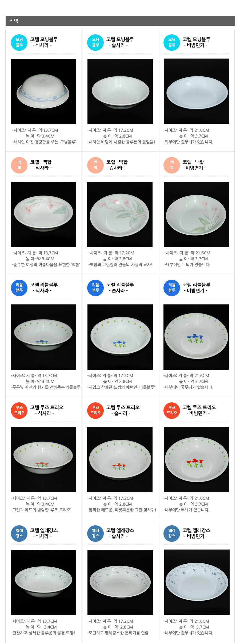Open the 백합 비빔면기 bowl photo
Image resolution: width=240 pixels, height=644 pixels.
click(196, 214)
